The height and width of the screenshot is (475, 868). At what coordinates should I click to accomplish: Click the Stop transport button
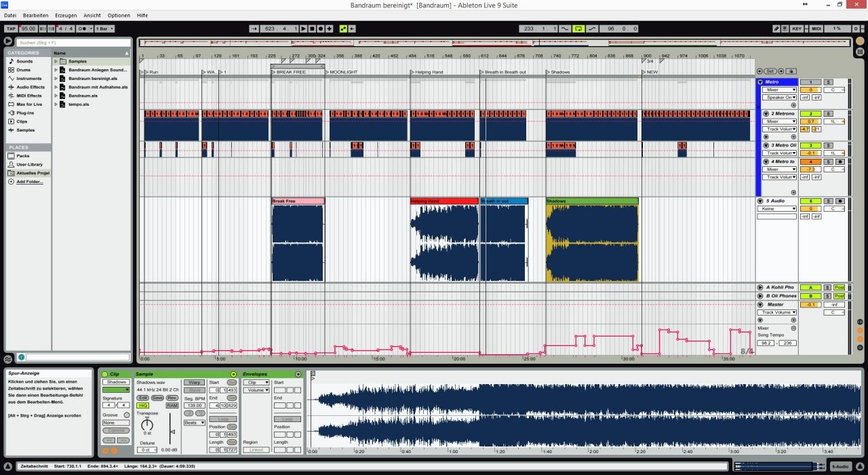312,28
